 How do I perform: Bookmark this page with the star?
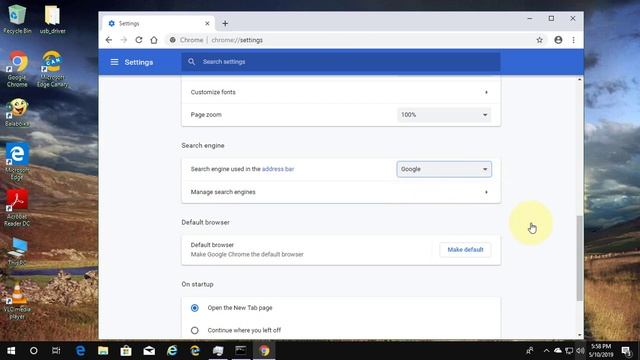tap(540, 40)
